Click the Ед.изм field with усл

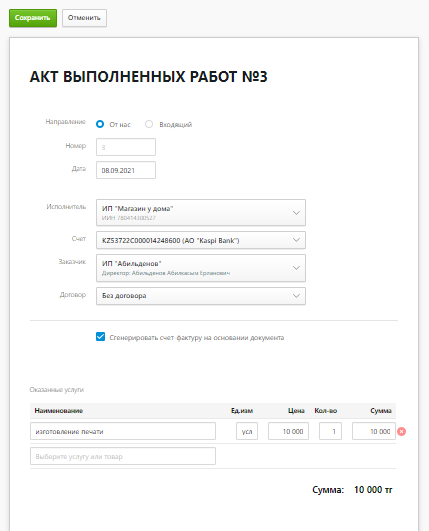click(x=247, y=431)
